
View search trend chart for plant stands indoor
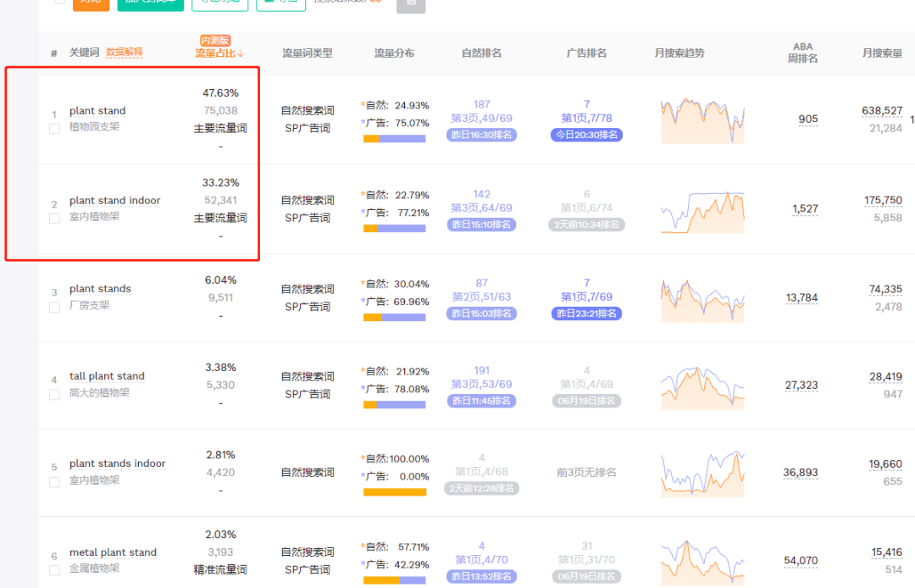point(702,474)
